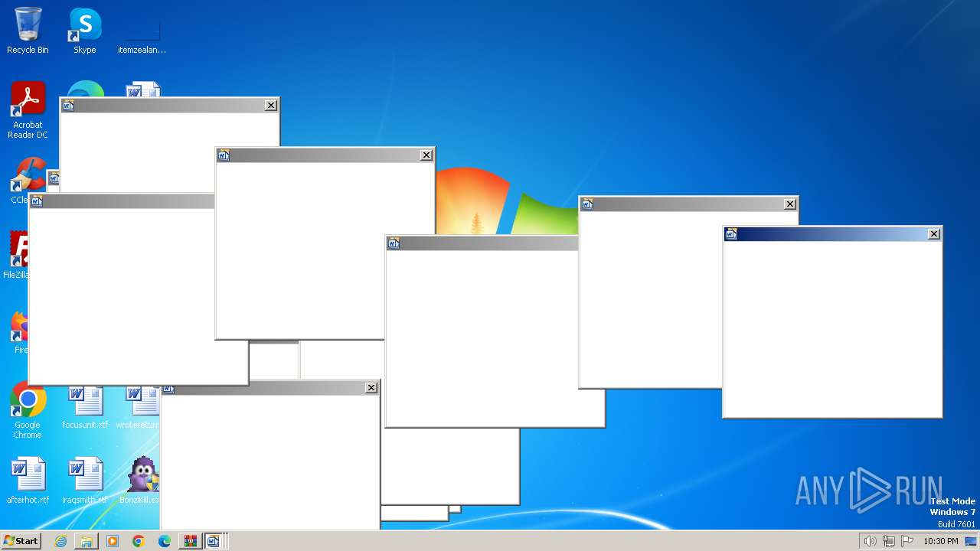980x551 pixels.
Task: Click the Word icon in blue title bar
Action: [731, 234]
